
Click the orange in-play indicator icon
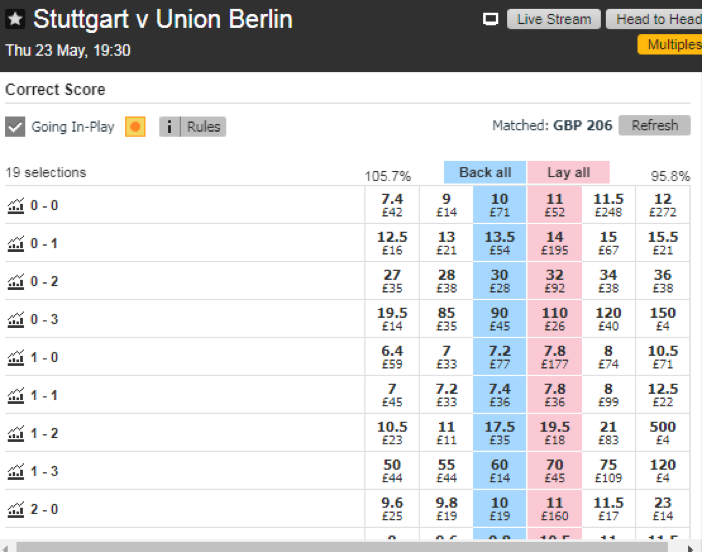click(135, 127)
